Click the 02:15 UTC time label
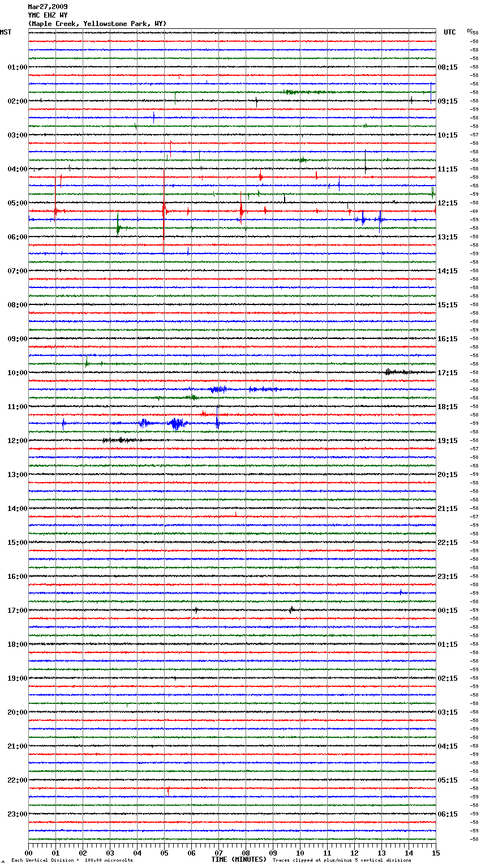The height and width of the screenshot is (868, 481). tap(448, 678)
